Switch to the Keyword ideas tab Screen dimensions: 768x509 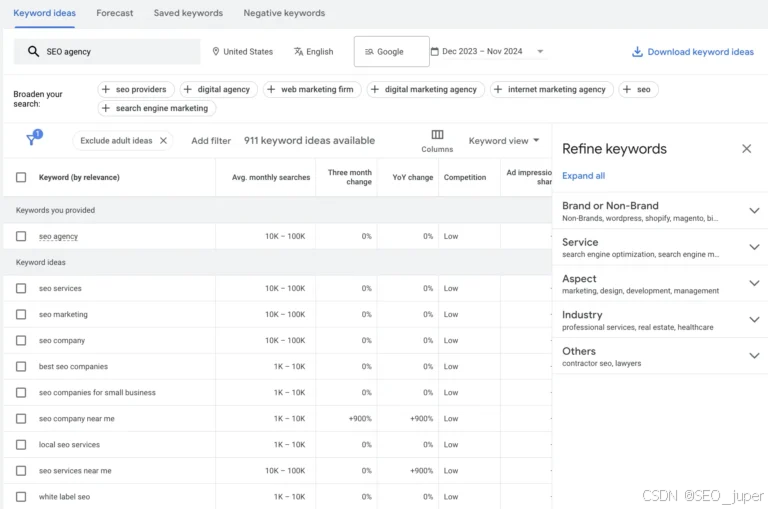45,13
